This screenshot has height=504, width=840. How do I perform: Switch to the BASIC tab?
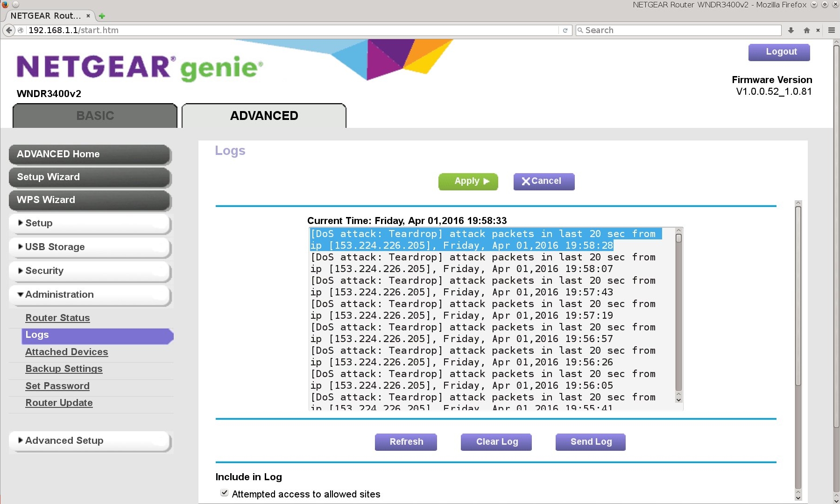[95, 116]
